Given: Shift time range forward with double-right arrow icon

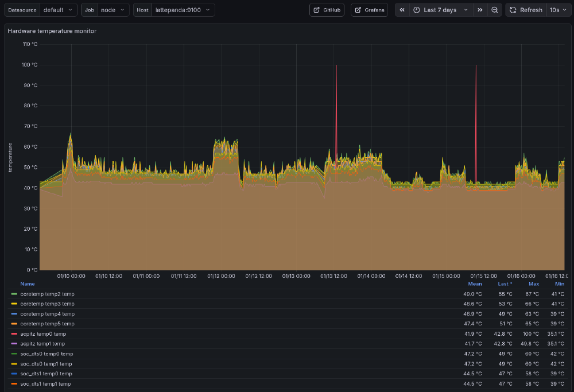Looking at the screenshot, I should click(x=480, y=9).
